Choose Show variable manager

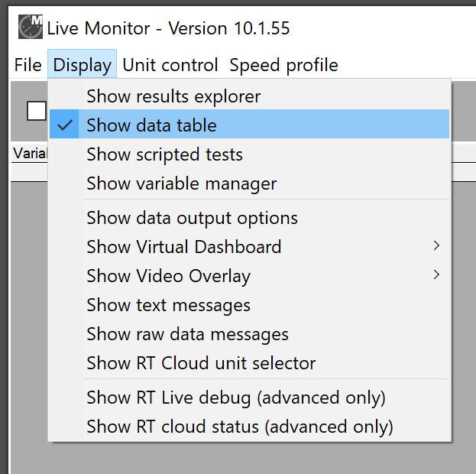[x=181, y=183]
